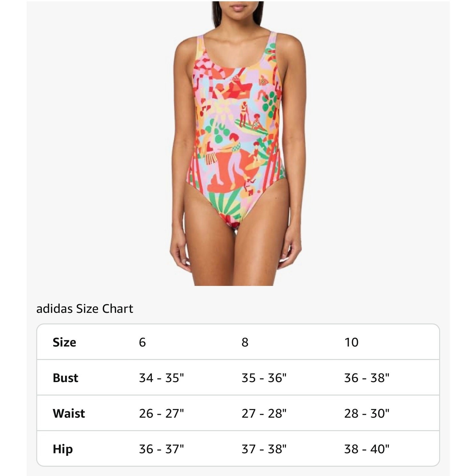Click hip measurement 36 - 37"
476x476 pixels.
(161, 449)
